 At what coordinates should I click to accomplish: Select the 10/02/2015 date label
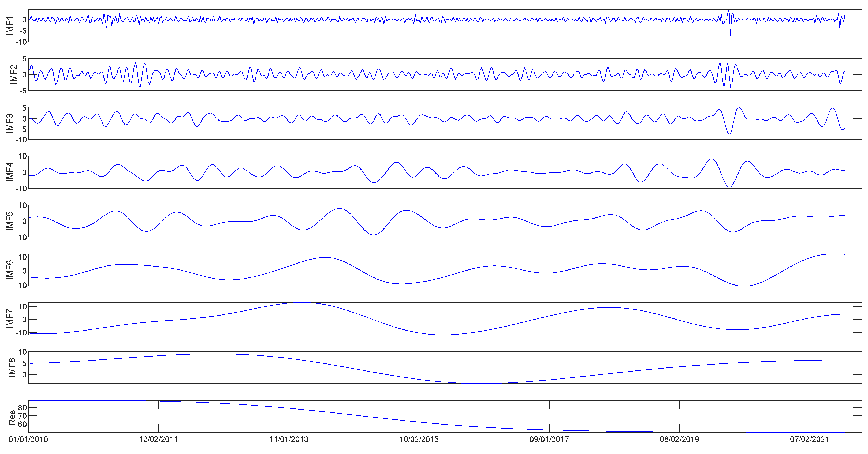(419, 439)
